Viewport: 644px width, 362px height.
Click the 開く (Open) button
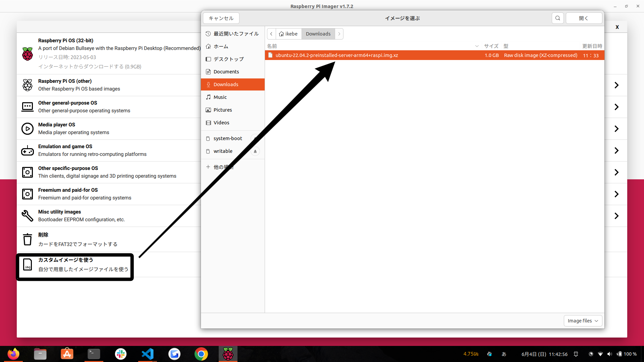(583, 18)
